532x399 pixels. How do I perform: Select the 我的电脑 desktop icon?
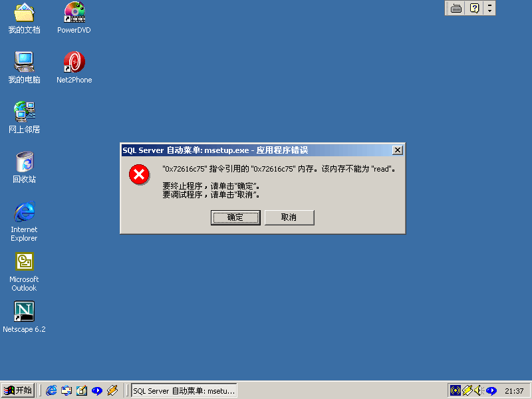[x=24, y=68]
